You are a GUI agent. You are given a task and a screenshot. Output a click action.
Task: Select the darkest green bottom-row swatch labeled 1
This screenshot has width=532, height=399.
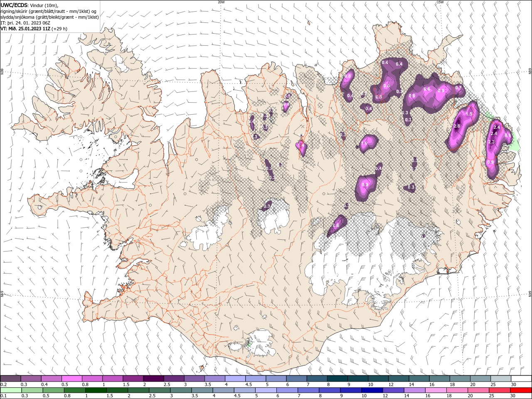[x=96, y=390]
